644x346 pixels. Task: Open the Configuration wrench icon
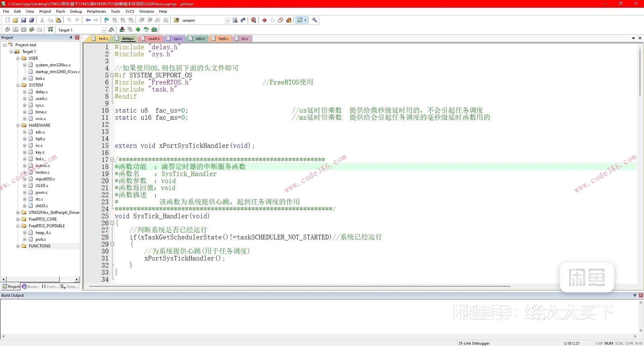click(x=314, y=20)
